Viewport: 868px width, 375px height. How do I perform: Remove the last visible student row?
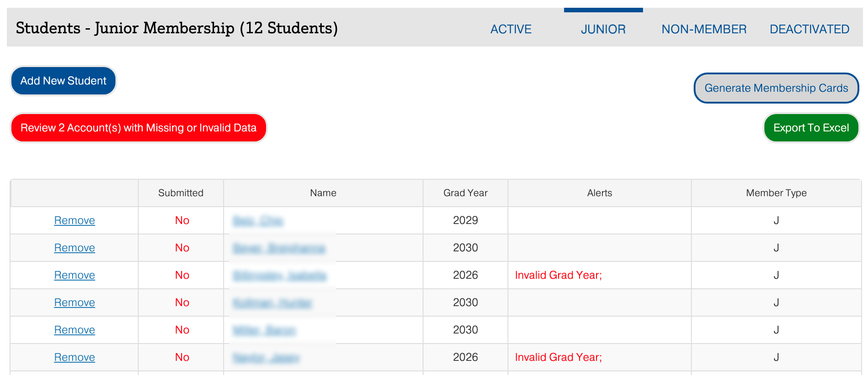click(74, 357)
